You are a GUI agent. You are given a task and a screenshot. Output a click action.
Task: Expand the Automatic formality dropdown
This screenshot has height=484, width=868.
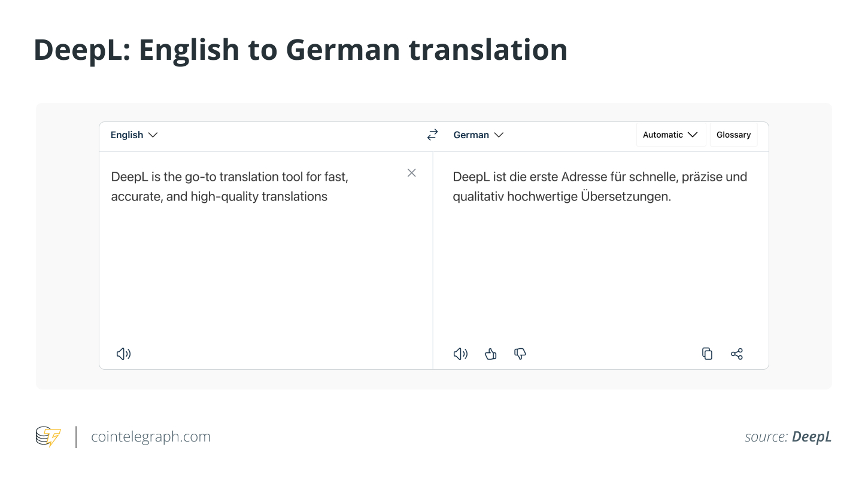670,135
